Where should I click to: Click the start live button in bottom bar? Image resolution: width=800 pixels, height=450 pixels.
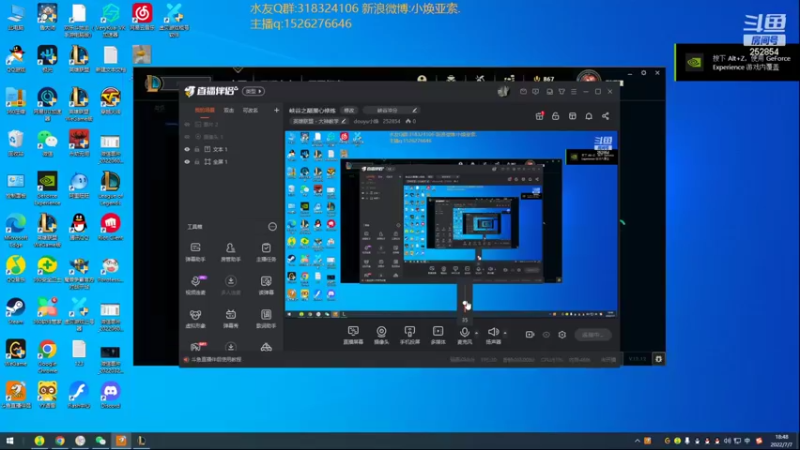pyautogui.click(x=592, y=335)
